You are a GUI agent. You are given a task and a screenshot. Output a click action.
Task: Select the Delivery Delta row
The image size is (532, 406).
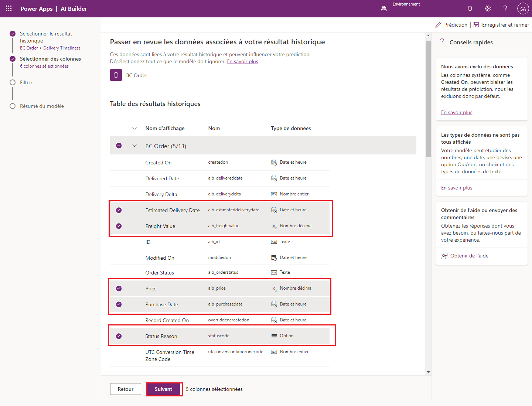(x=220, y=194)
